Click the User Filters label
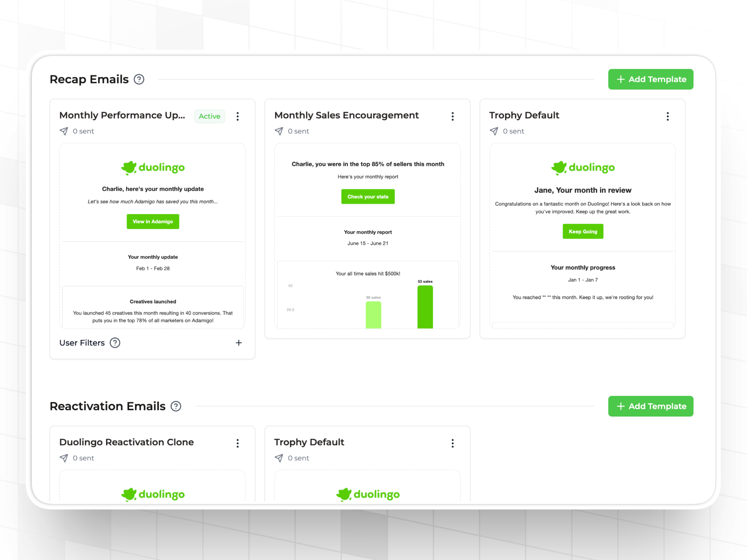This screenshot has height=560, width=747. point(82,343)
